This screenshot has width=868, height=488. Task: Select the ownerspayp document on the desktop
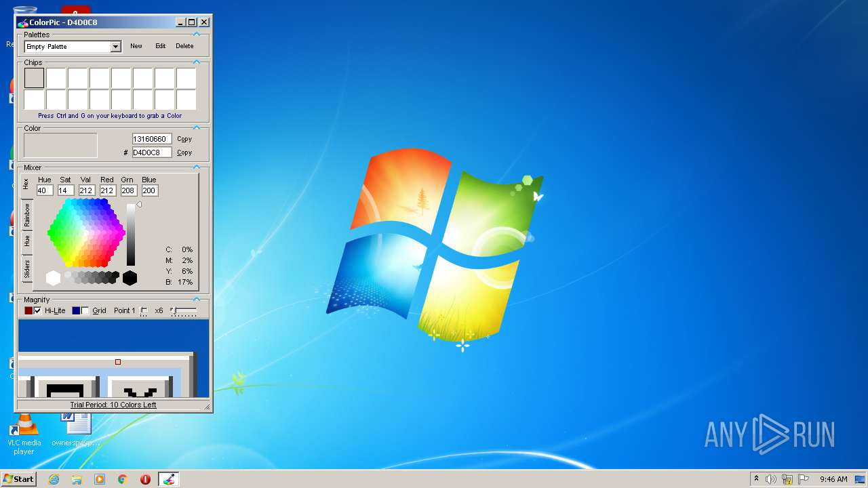tap(76, 431)
